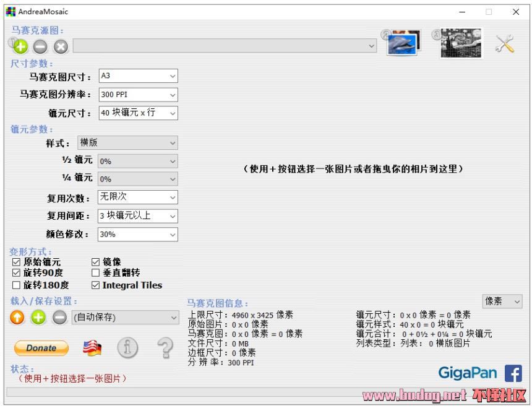The height and width of the screenshot is (408, 532).
Task: Enable the 旋转180度 checkbox
Action: [x=16, y=285]
